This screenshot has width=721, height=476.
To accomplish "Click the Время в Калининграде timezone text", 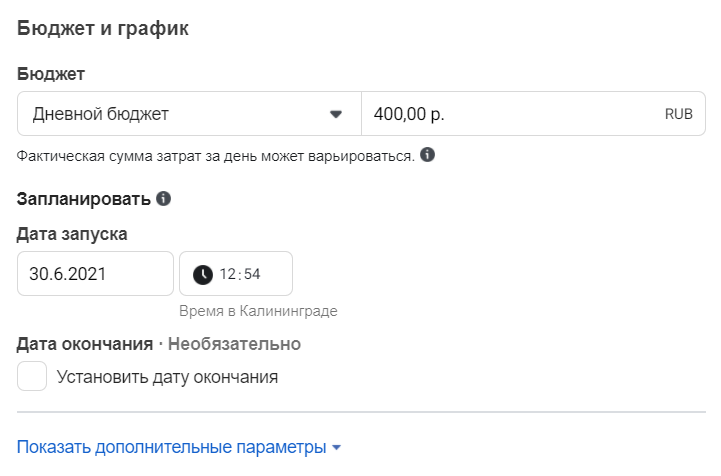I will [x=258, y=311].
